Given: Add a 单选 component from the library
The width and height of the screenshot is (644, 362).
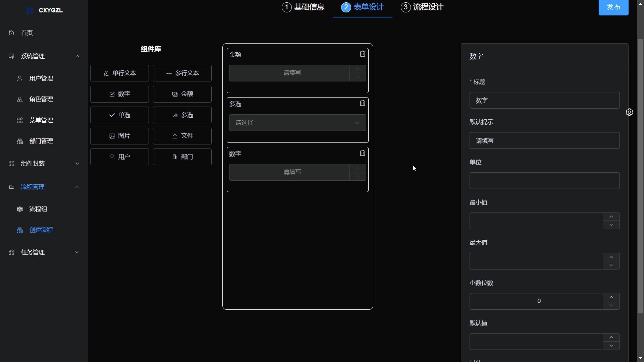Looking at the screenshot, I should pos(119,115).
